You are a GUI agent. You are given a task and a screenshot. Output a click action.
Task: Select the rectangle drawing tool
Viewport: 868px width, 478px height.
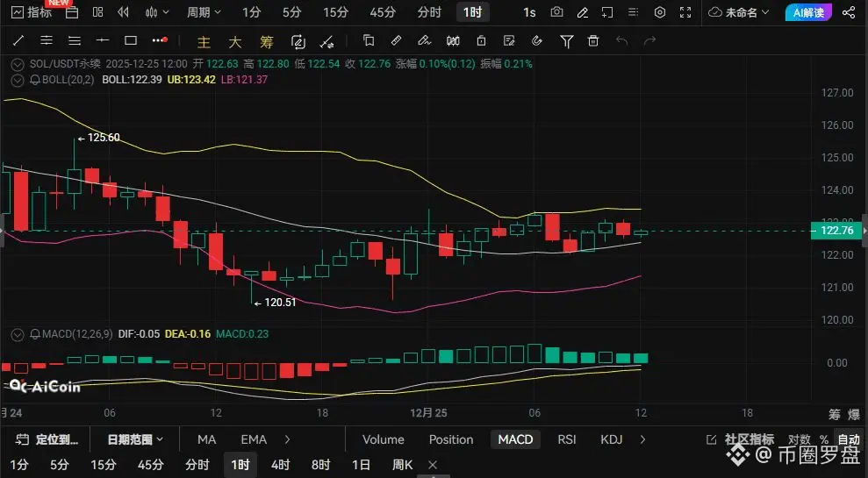point(131,40)
